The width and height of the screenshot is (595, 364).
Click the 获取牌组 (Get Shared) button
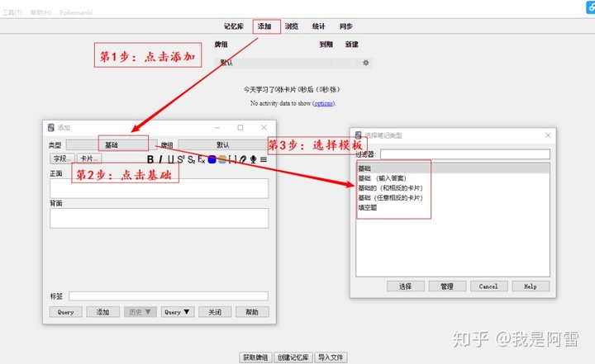[x=255, y=357]
